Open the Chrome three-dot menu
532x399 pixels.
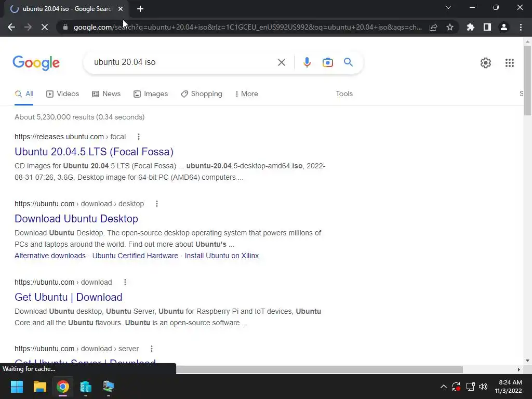point(521,27)
